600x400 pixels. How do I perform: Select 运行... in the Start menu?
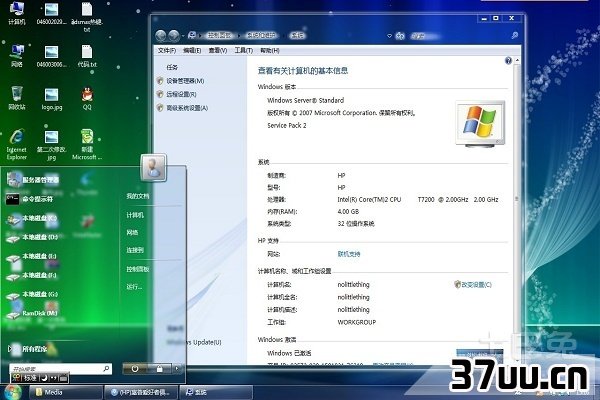(x=134, y=287)
